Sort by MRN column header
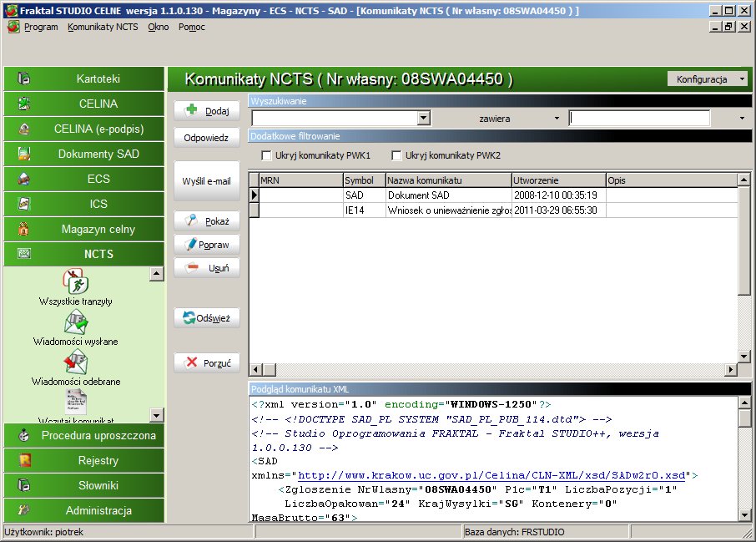Screen dimensions: 756x542 click(301, 180)
